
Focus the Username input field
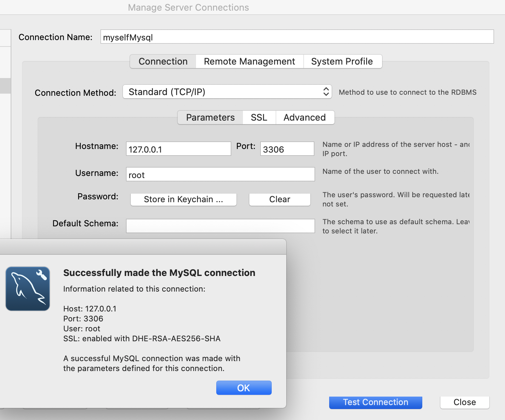pos(220,175)
